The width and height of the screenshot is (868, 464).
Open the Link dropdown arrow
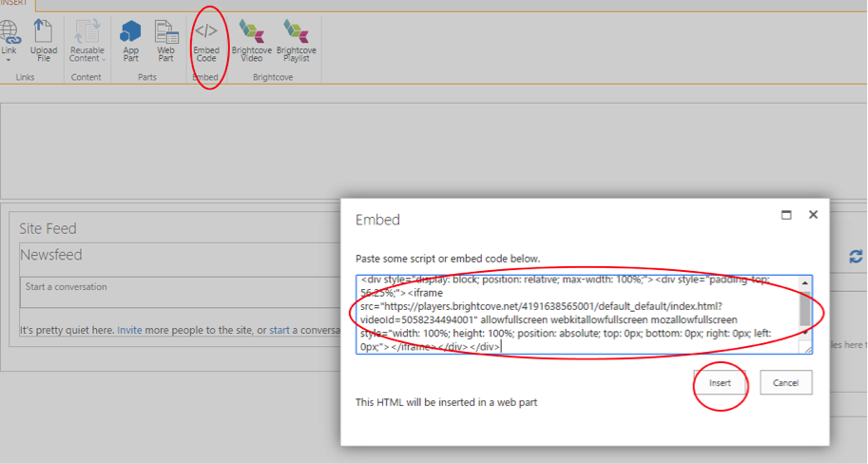tap(9, 59)
